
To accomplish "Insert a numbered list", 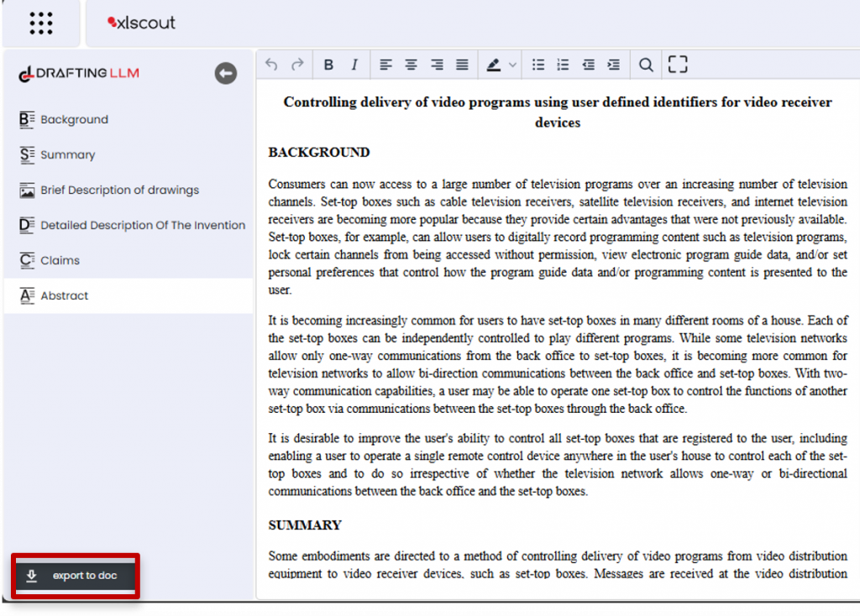I will point(563,65).
